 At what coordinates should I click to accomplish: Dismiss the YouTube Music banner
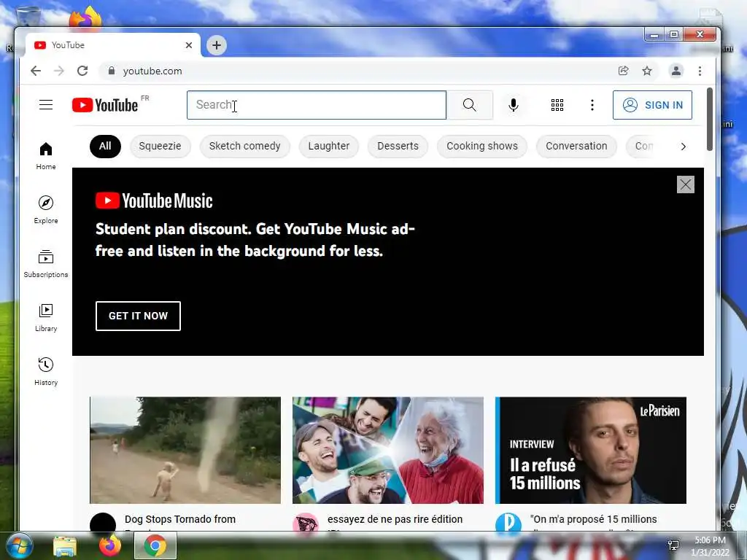coord(686,184)
